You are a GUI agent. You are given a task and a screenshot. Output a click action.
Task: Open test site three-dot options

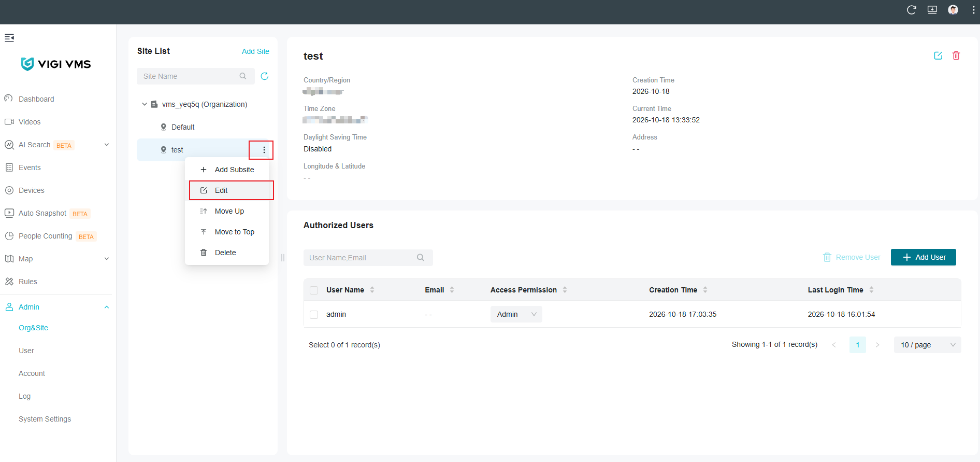pyautogui.click(x=264, y=150)
